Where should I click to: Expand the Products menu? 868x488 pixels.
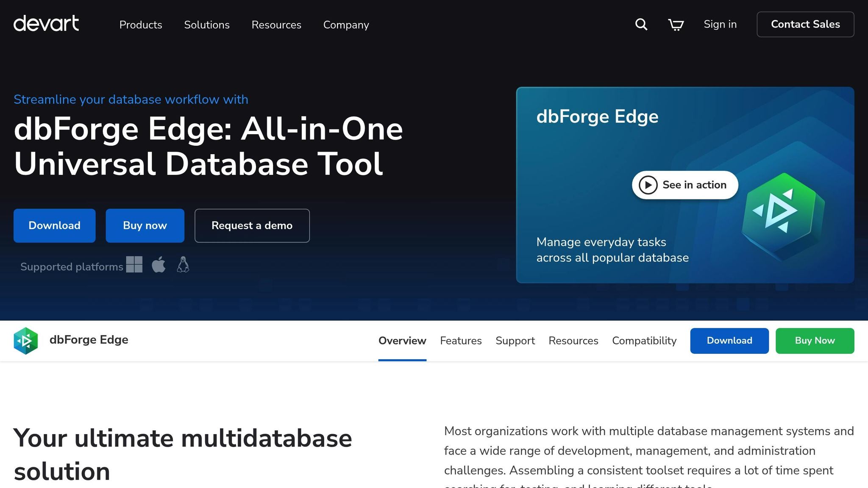[x=141, y=25]
